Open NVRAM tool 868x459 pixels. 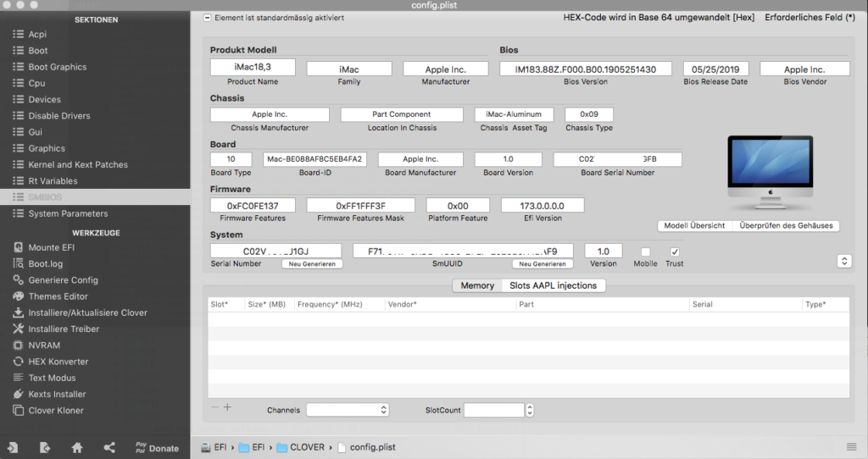[x=95, y=345]
